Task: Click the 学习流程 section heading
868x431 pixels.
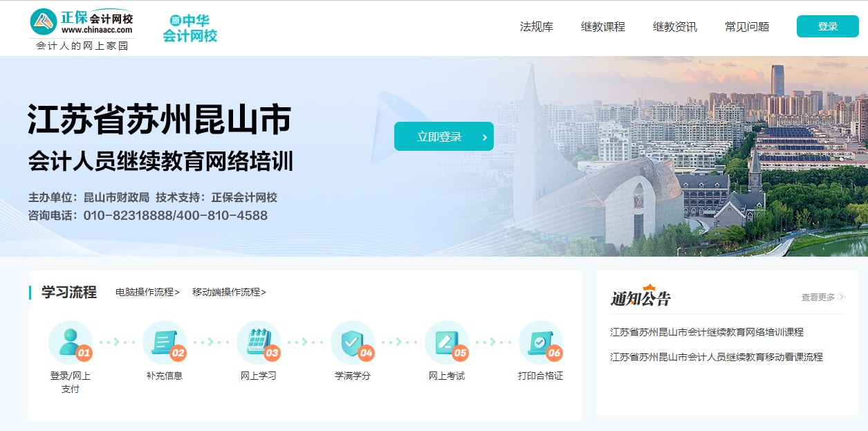Action: tap(69, 292)
